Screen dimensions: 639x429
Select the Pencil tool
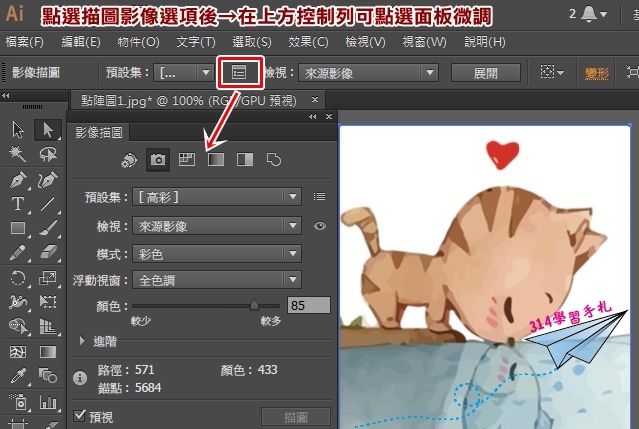18,253
